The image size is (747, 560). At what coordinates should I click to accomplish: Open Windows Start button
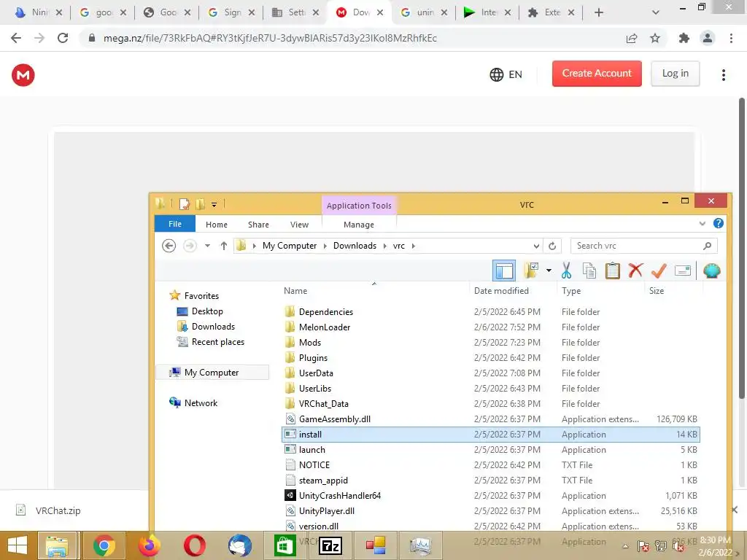(x=18, y=545)
